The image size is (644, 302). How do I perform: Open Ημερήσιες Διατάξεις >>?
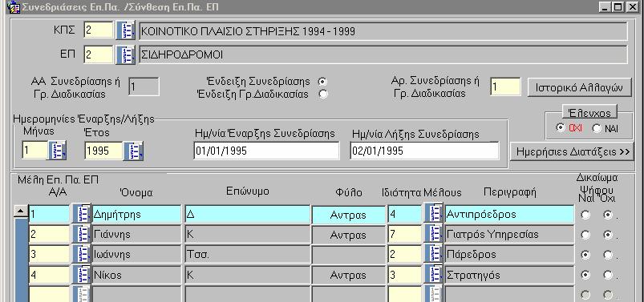coord(573,152)
